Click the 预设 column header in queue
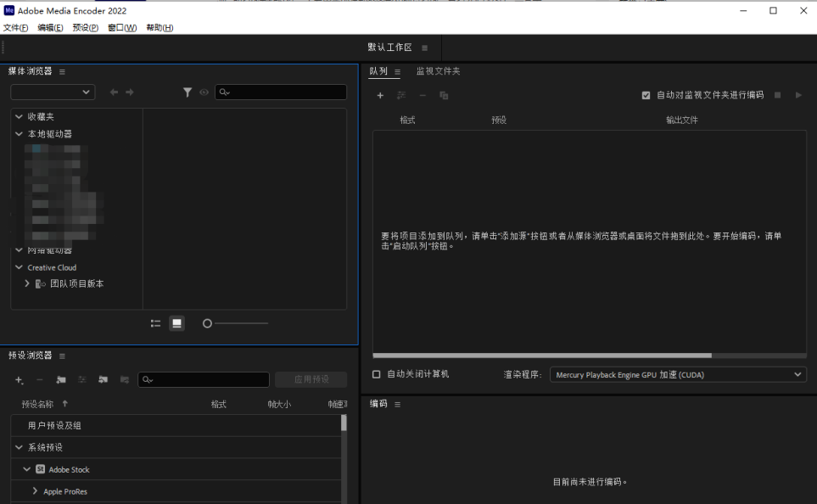Image resolution: width=817 pixels, height=504 pixels. tap(499, 120)
